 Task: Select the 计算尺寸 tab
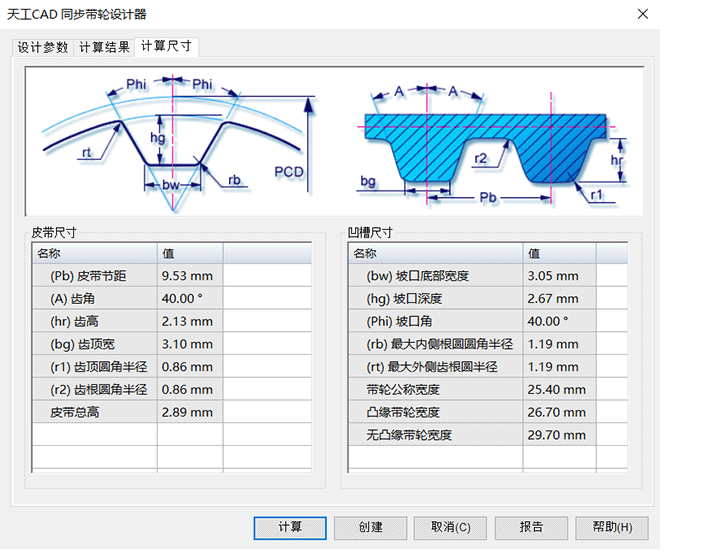pos(167,47)
